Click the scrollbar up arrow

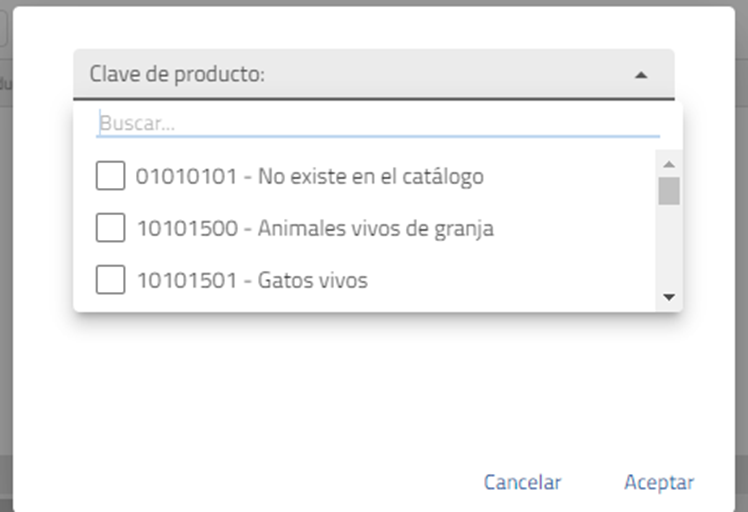[x=669, y=164]
